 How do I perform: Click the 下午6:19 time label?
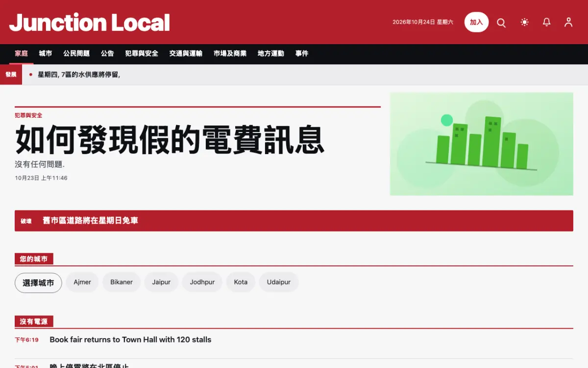(x=26, y=340)
